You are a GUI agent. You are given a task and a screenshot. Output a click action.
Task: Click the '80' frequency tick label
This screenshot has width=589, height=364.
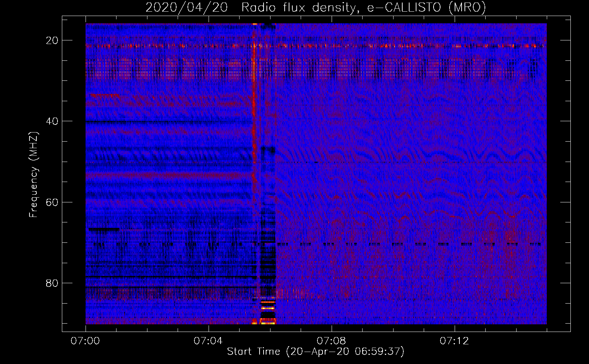[52, 283]
